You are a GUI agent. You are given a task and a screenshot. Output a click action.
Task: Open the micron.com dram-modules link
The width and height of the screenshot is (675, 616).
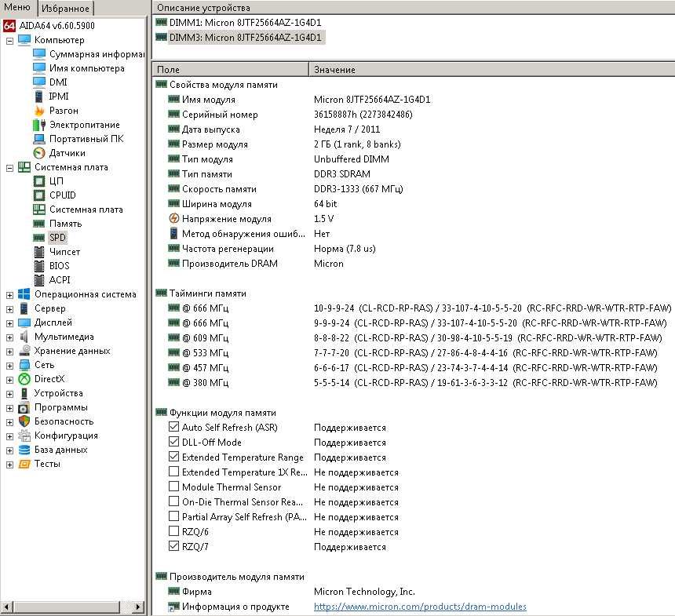(x=420, y=607)
